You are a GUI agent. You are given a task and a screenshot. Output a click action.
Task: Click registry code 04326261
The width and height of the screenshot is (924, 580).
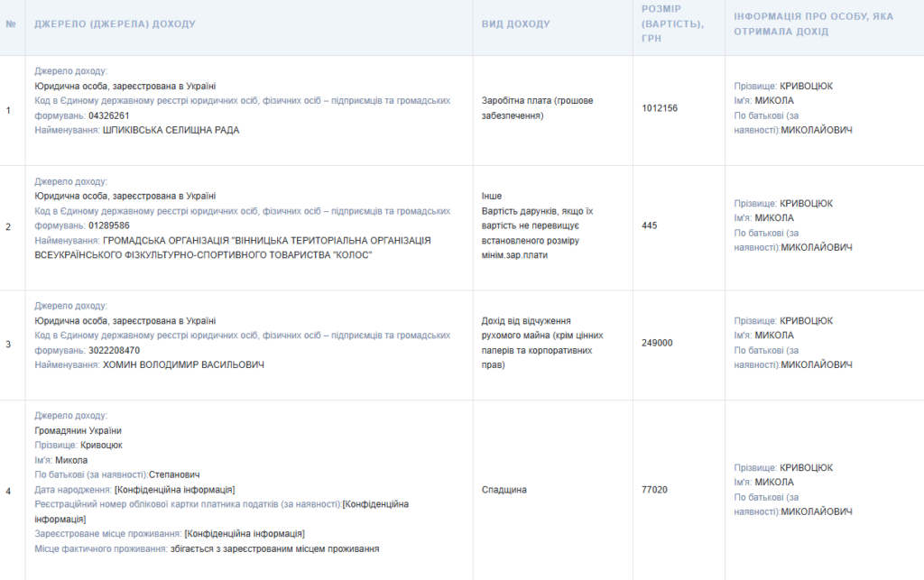[x=109, y=115]
